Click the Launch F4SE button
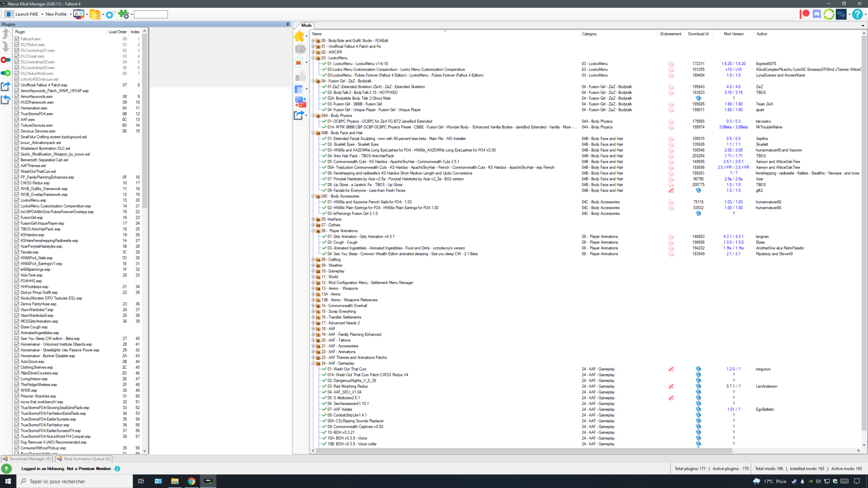 tap(21, 14)
